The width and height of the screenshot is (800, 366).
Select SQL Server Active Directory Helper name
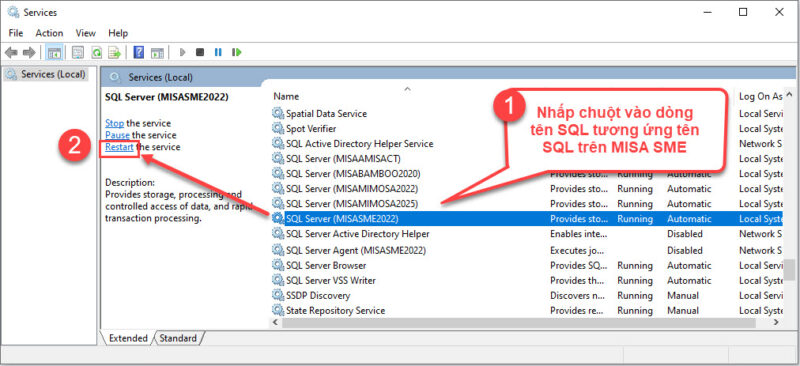[x=358, y=234]
